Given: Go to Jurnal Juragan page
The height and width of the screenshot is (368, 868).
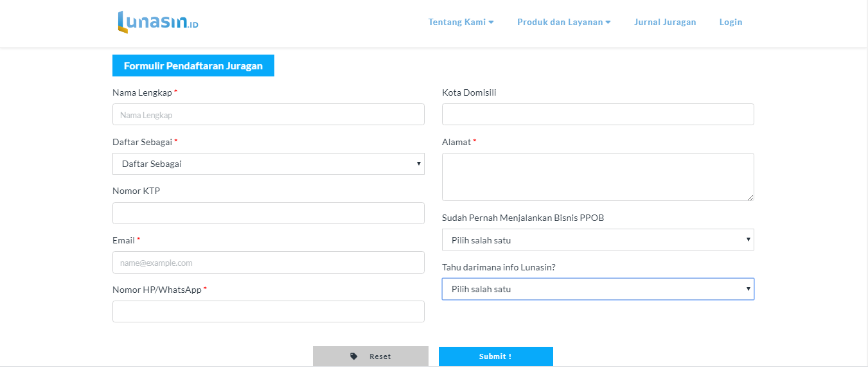Looking at the screenshot, I should point(665,22).
